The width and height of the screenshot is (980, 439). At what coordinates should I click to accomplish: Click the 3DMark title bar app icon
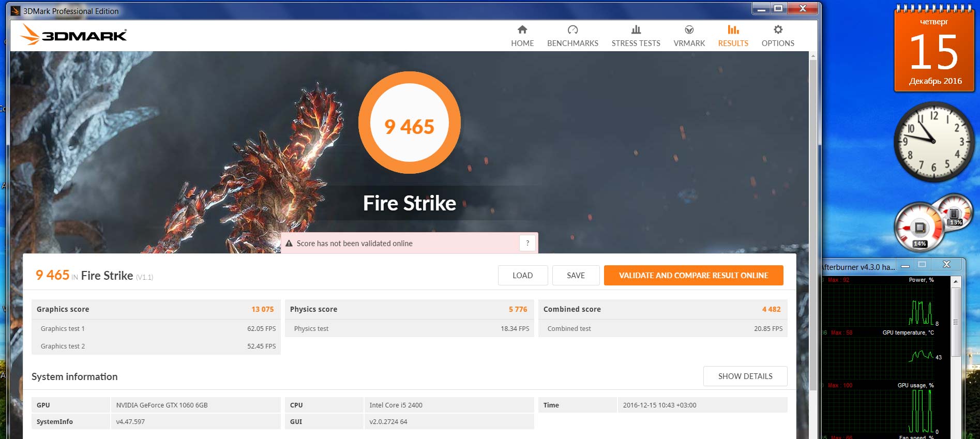pos(16,11)
